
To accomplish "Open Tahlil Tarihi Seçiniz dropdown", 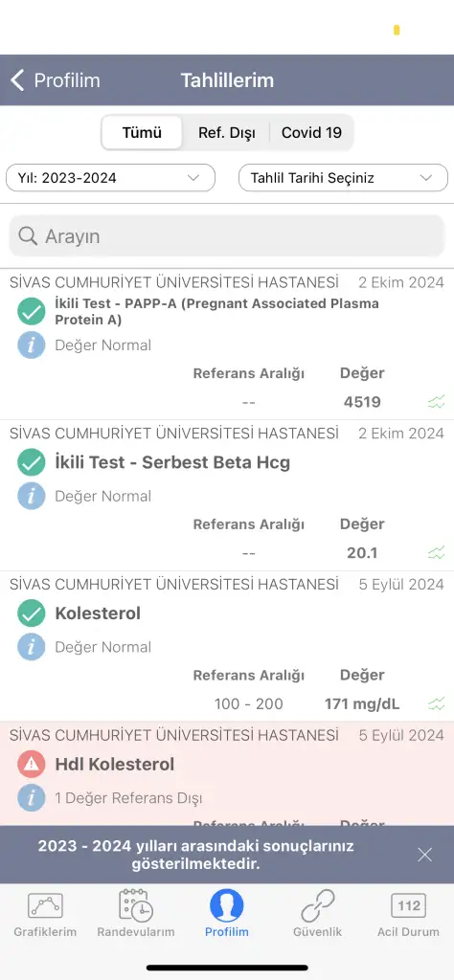I will point(343,177).
